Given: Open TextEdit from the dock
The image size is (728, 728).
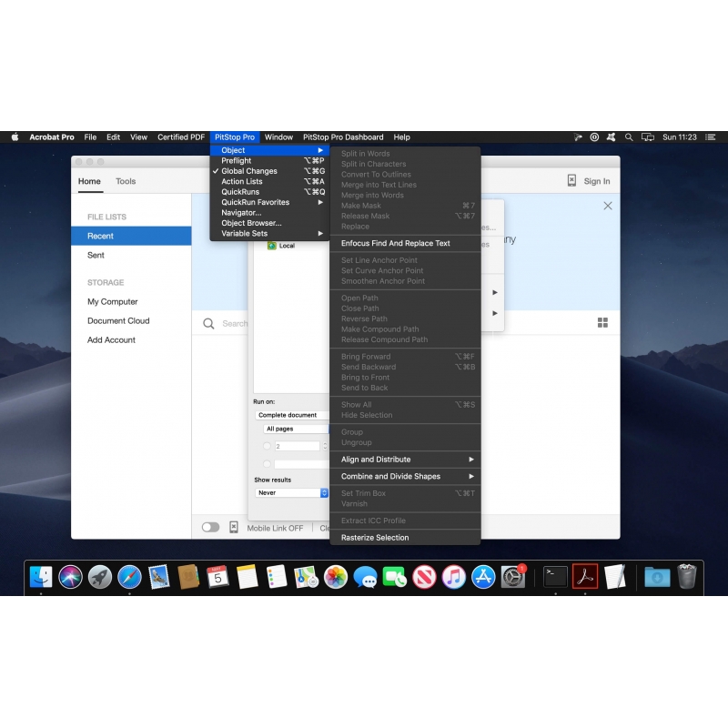Looking at the screenshot, I should (x=615, y=577).
